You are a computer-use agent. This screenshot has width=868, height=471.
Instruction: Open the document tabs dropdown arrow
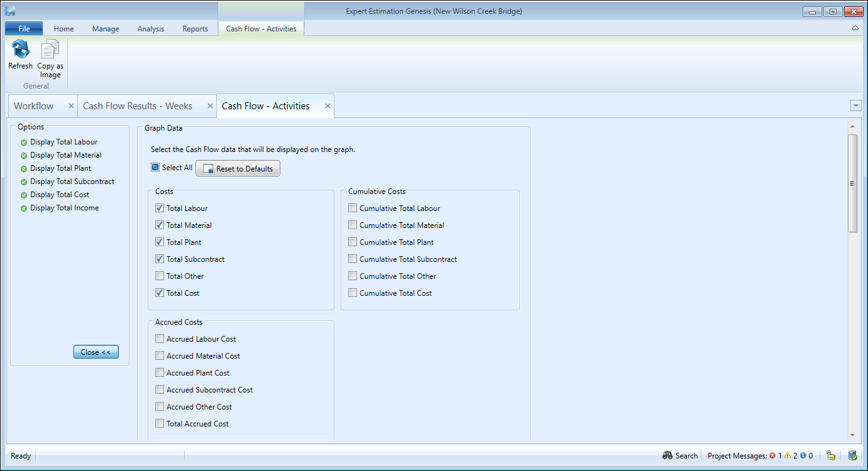[x=855, y=106]
